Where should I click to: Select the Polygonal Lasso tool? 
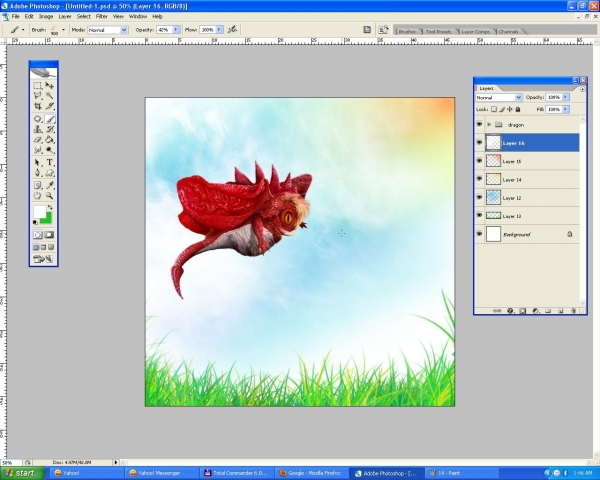point(38,96)
